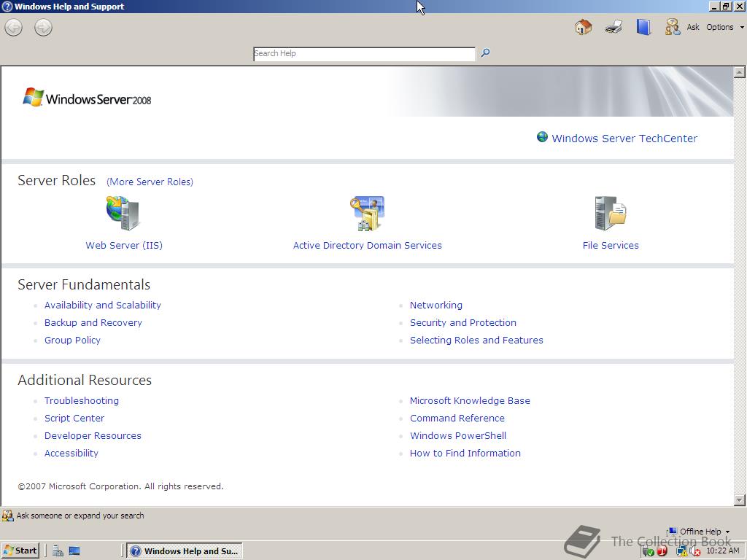Open the Script Center resource
Viewport: 747px width, 560px height.
click(74, 419)
